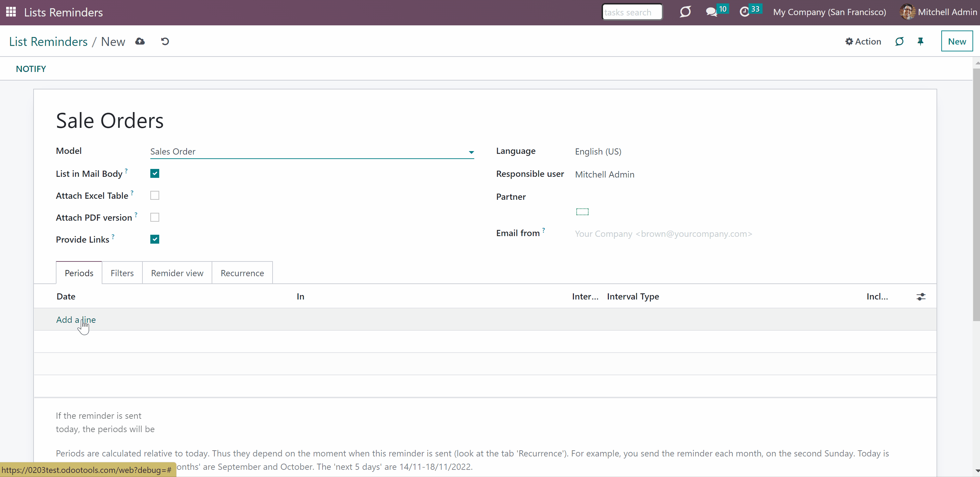Screen dimensions: 980x477
Task: Open the Remider view tab
Action: point(177,273)
